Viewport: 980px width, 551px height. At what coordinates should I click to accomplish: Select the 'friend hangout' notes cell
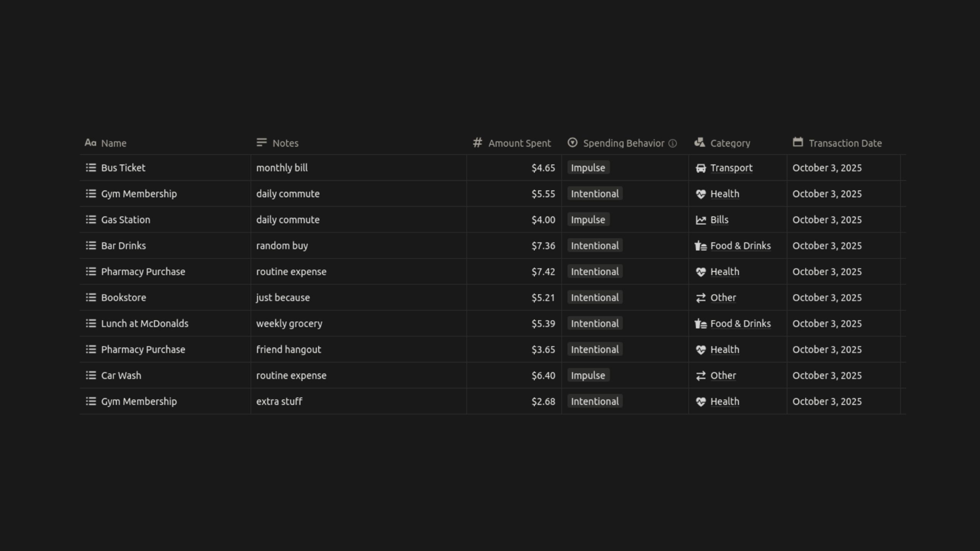tap(359, 349)
